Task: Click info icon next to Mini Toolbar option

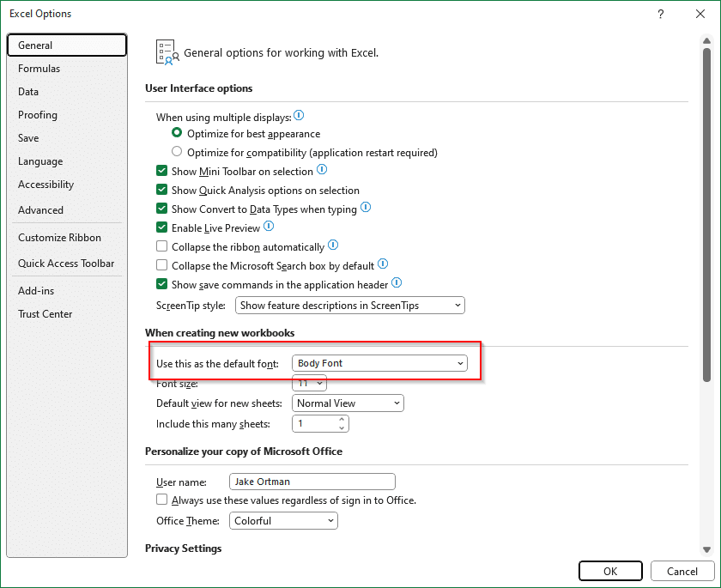Action: 323,170
